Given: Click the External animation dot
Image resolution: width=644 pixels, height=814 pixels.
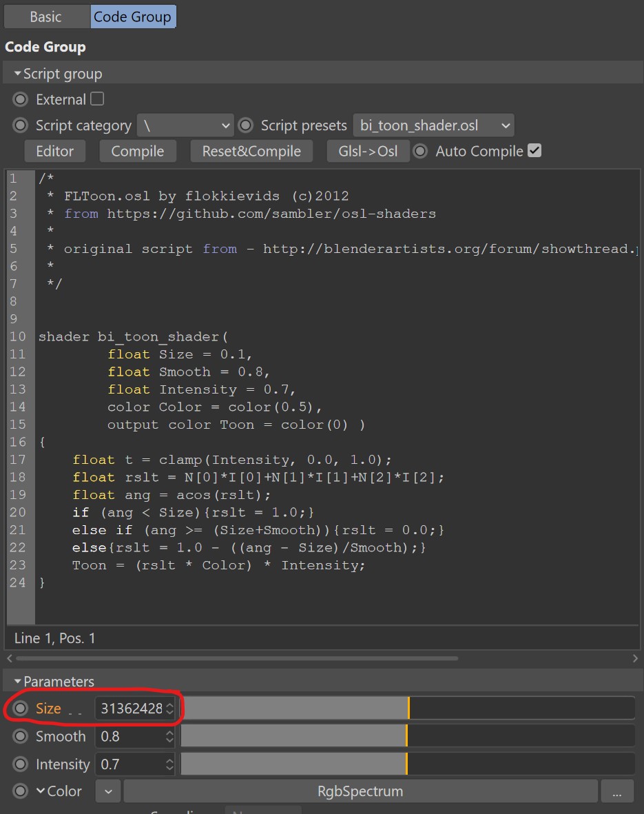Looking at the screenshot, I should [x=20, y=99].
